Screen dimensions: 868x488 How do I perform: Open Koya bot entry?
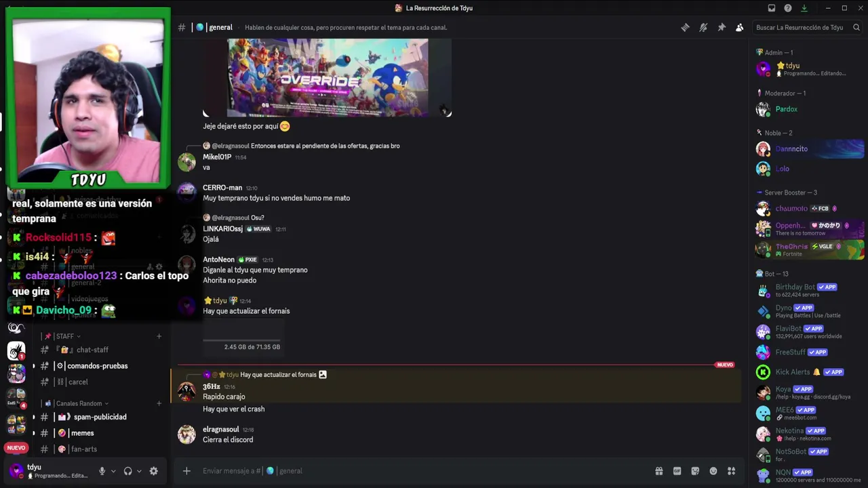coord(810,392)
